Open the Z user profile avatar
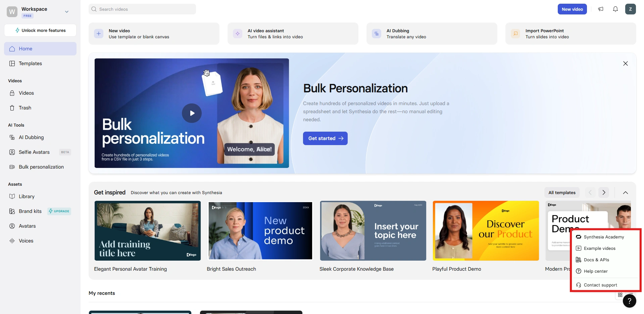Image resolution: width=644 pixels, height=314 pixels. tap(630, 9)
